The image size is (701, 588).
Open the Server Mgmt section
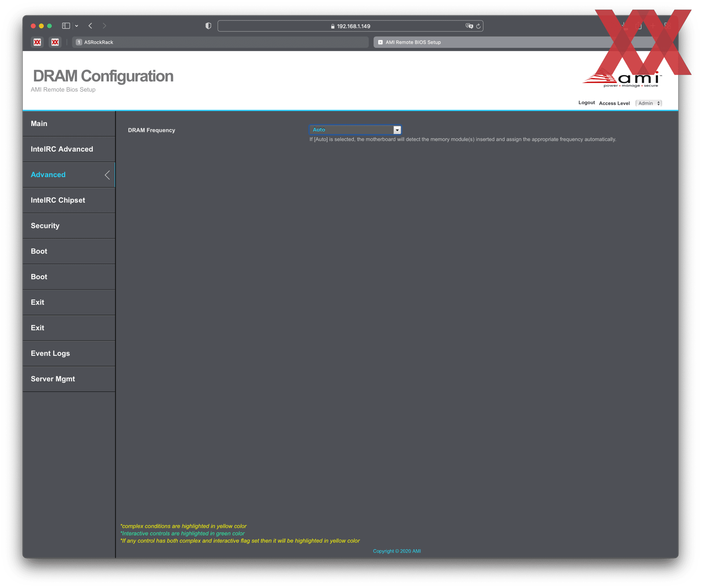click(69, 379)
